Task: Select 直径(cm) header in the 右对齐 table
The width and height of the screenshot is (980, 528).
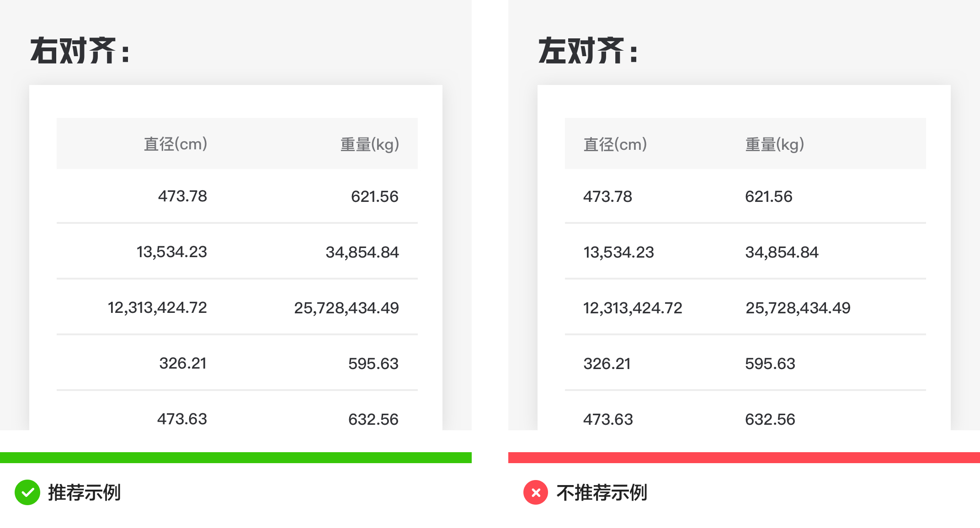Action: [176, 144]
